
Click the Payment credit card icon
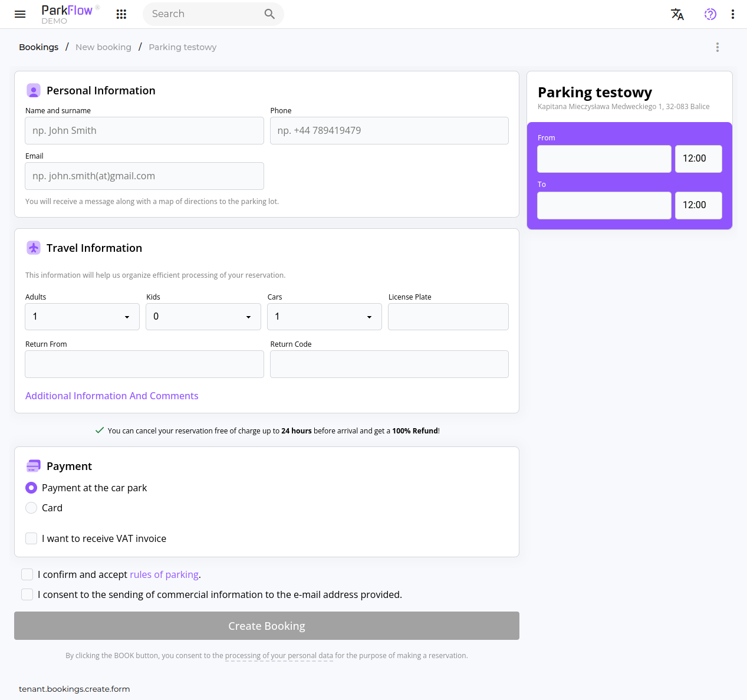click(x=34, y=466)
